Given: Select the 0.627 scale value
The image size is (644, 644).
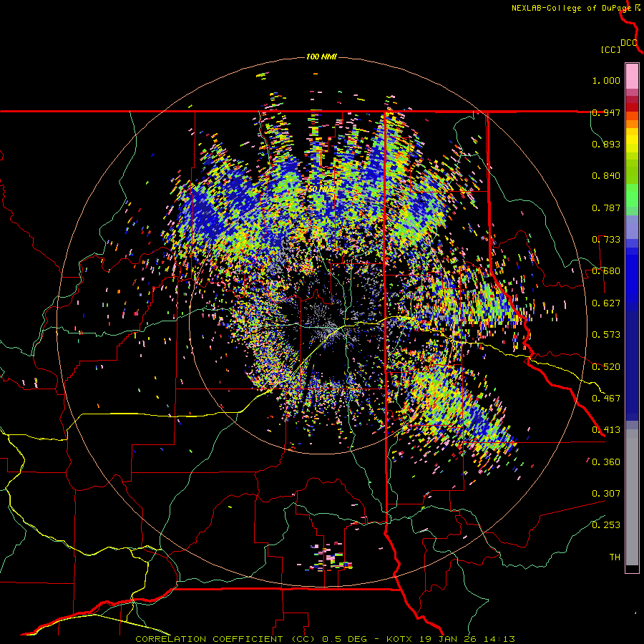Looking at the screenshot, I should [x=606, y=303].
